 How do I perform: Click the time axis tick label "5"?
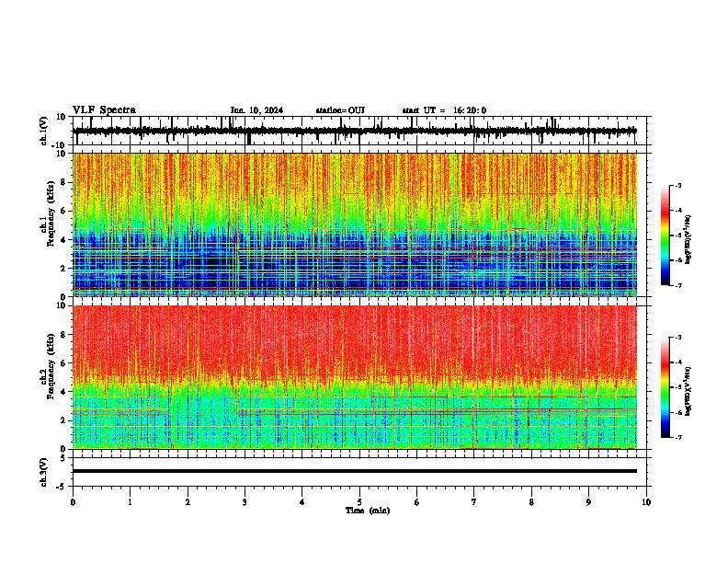pyautogui.click(x=359, y=502)
